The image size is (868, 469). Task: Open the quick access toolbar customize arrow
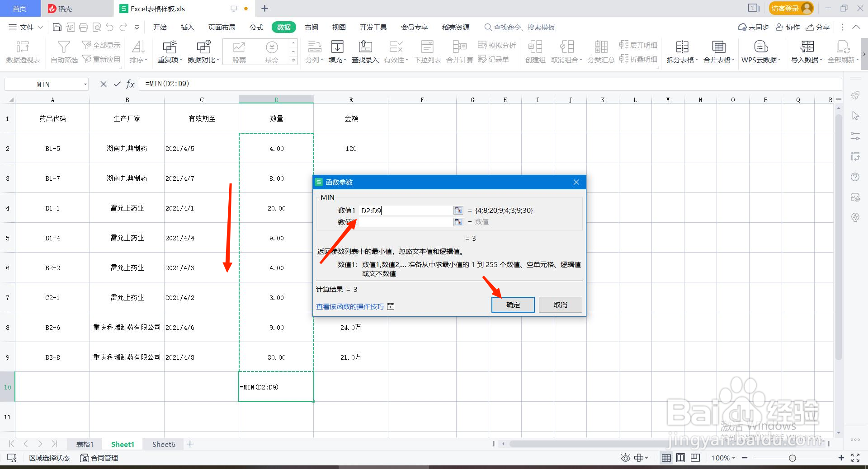(x=137, y=27)
